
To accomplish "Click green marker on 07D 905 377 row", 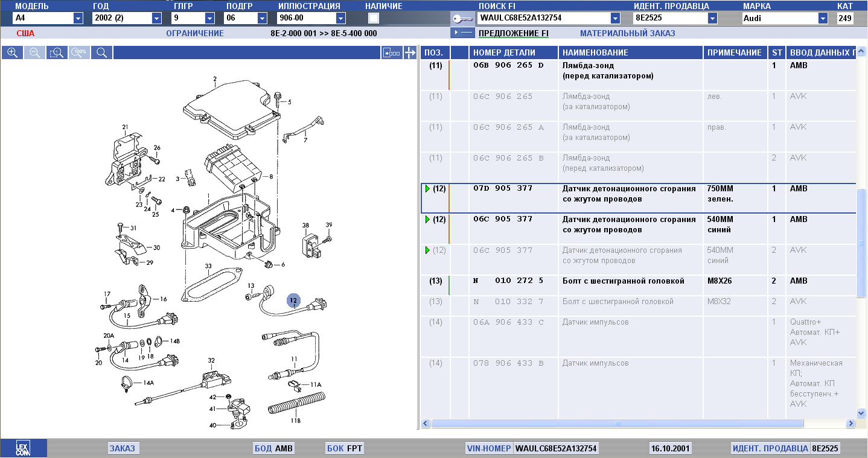I will pos(427,189).
